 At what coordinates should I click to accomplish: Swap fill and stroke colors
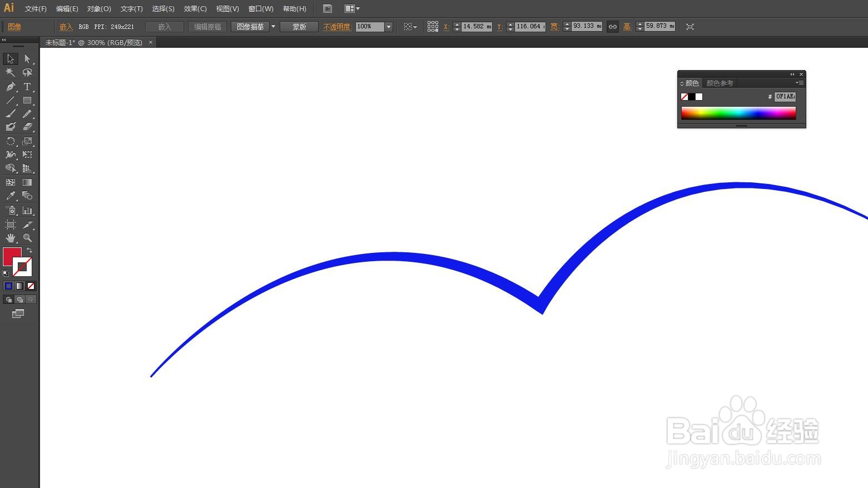tap(29, 251)
